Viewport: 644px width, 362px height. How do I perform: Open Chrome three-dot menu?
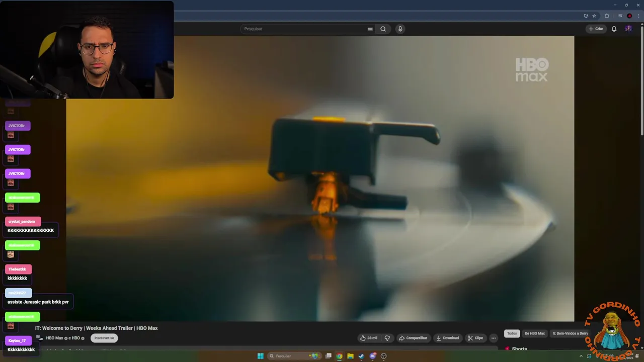638,16
